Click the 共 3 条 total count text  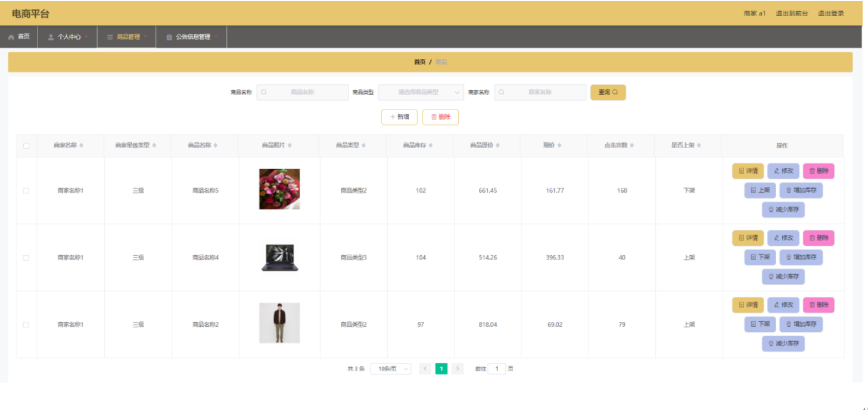(356, 369)
